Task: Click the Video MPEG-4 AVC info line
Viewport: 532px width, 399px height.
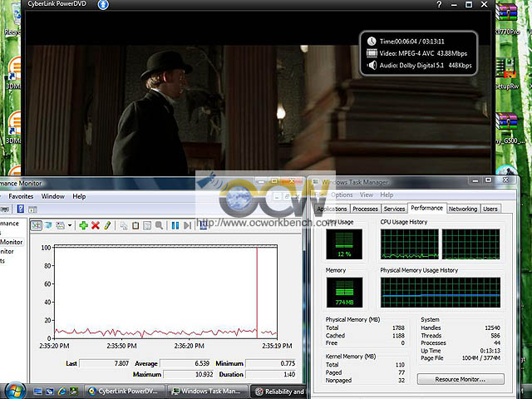Action: (x=417, y=53)
